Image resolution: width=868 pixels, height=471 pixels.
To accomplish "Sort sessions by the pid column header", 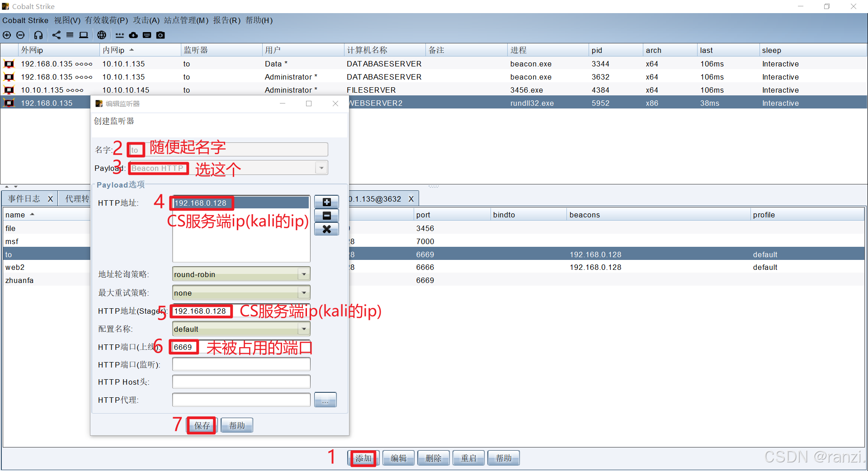I will (x=616, y=50).
